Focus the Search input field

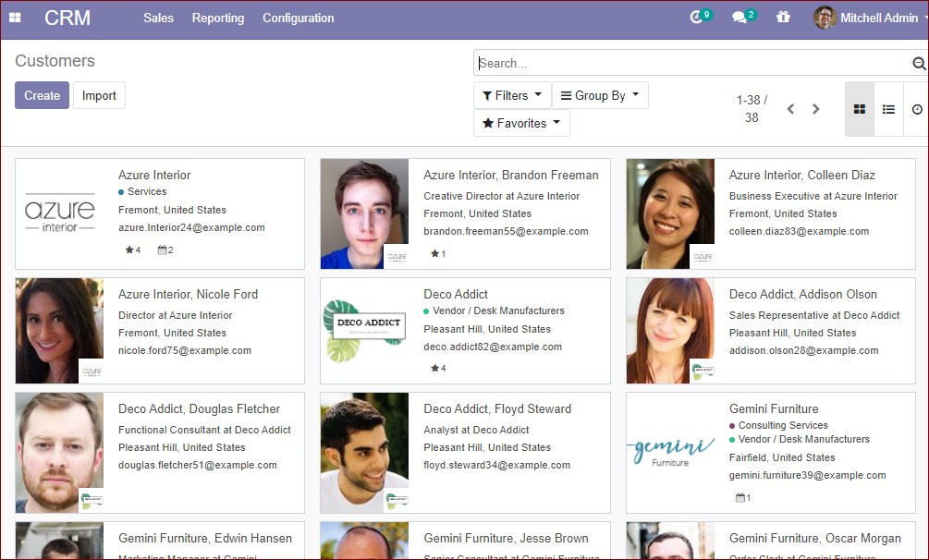point(693,63)
